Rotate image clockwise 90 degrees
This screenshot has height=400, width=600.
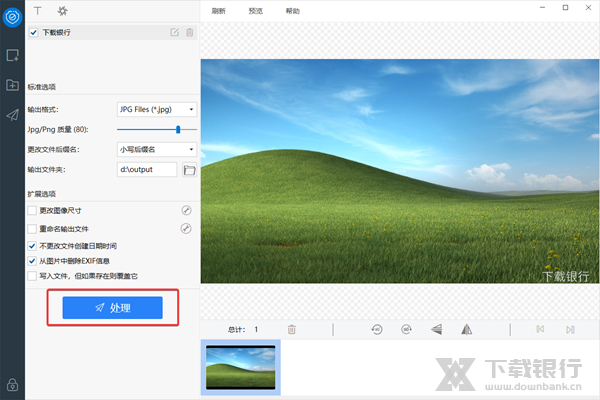coord(406,329)
